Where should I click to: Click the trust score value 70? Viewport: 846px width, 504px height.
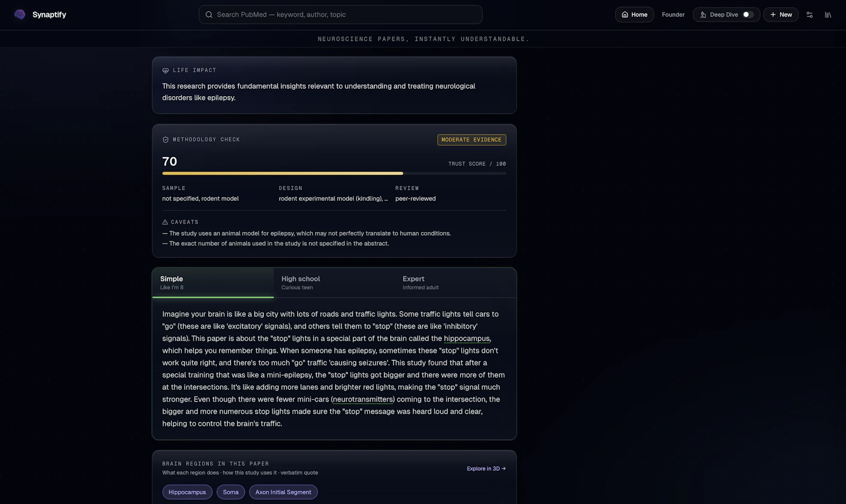pos(170,162)
